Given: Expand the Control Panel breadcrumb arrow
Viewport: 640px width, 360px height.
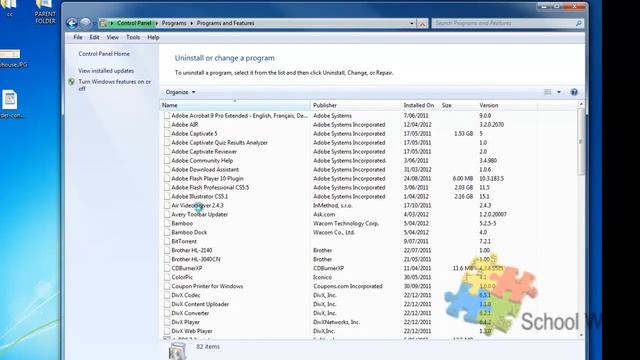Looking at the screenshot, I should point(157,23).
